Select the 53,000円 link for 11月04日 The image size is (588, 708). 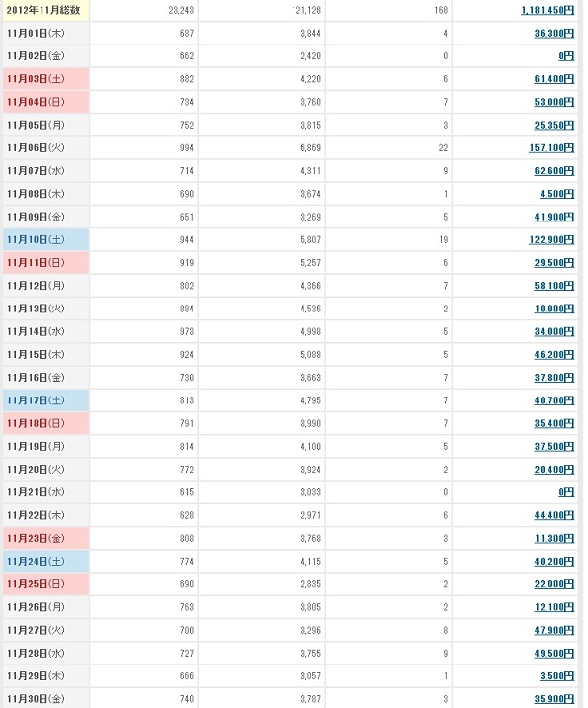coord(554,102)
